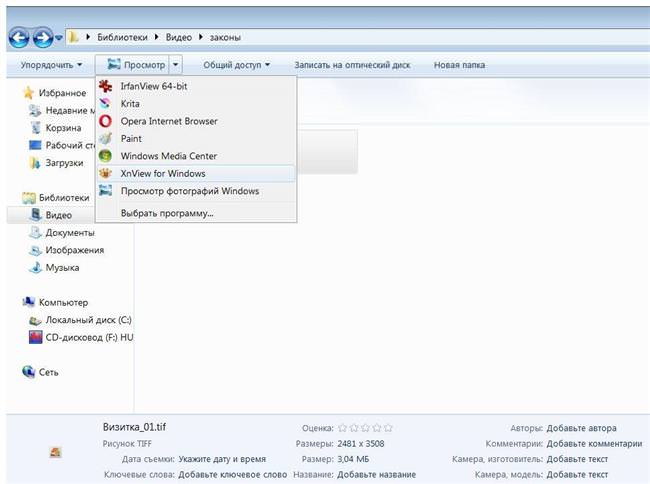Click the Forward navigation arrow

43,38
